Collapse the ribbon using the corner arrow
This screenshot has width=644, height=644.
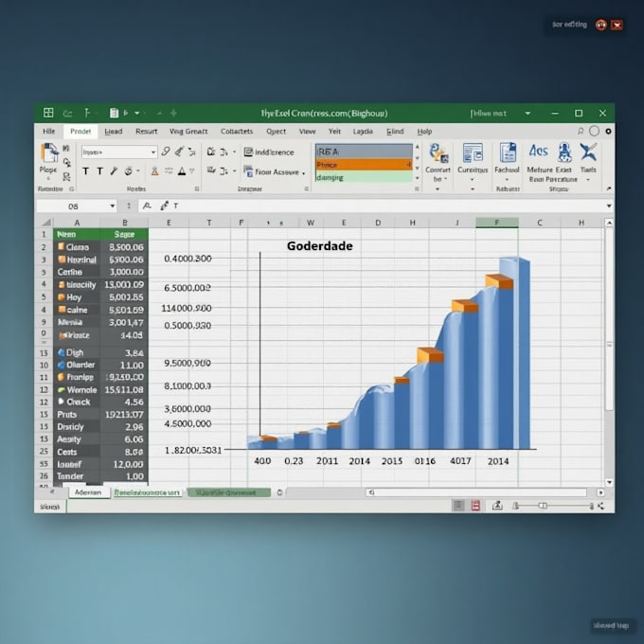click(x=609, y=188)
